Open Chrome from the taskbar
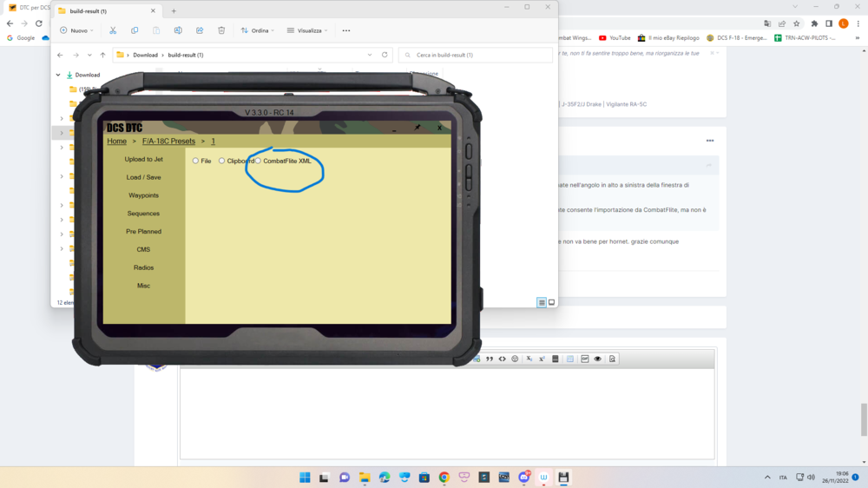Image resolution: width=868 pixels, height=488 pixels. tap(444, 478)
